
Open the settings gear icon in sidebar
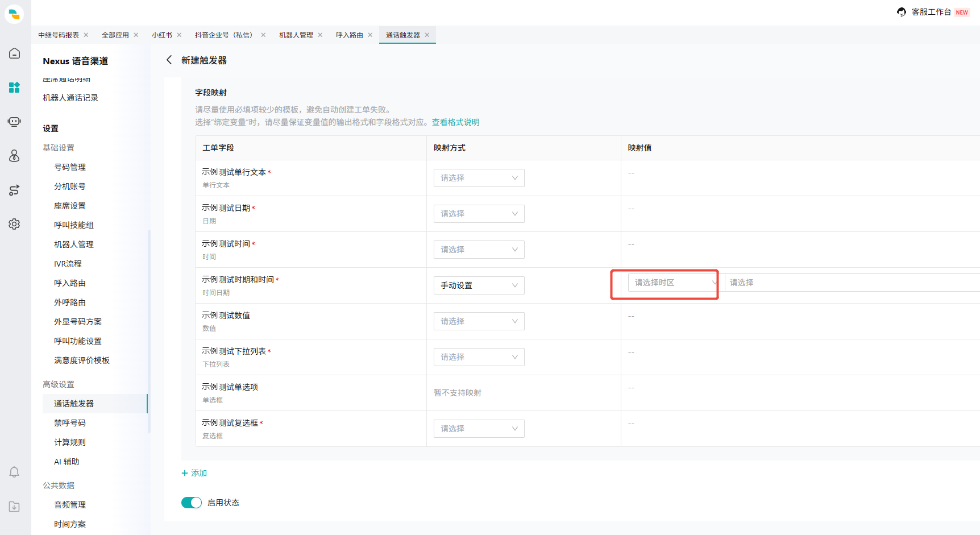coord(14,224)
